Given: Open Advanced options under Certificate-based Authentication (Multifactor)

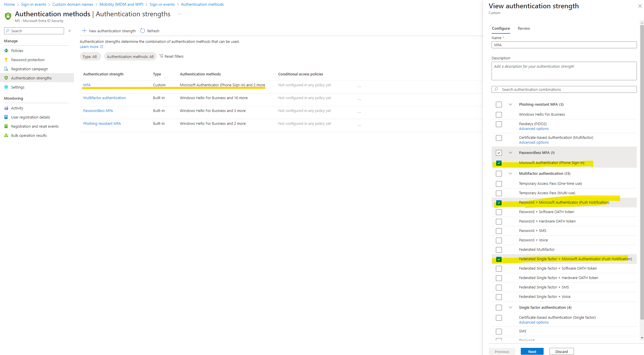Looking at the screenshot, I should tap(534, 143).
